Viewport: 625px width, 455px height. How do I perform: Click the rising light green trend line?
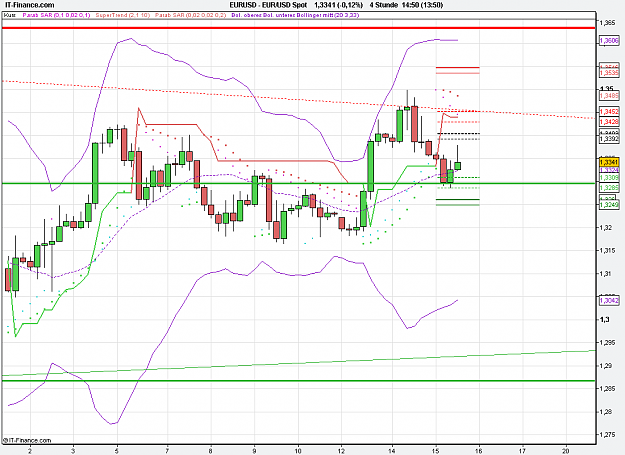tap(298, 363)
